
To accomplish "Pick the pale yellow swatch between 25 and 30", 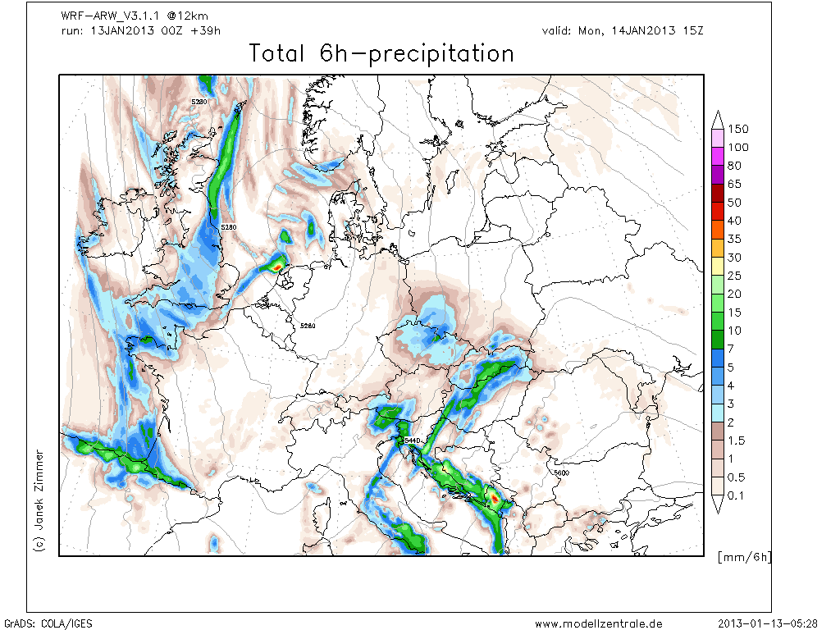I will click(x=718, y=267).
